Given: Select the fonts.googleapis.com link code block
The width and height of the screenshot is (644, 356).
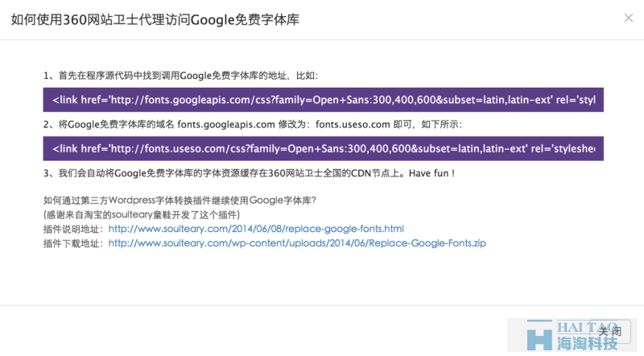Looking at the screenshot, I should tap(324, 100).
